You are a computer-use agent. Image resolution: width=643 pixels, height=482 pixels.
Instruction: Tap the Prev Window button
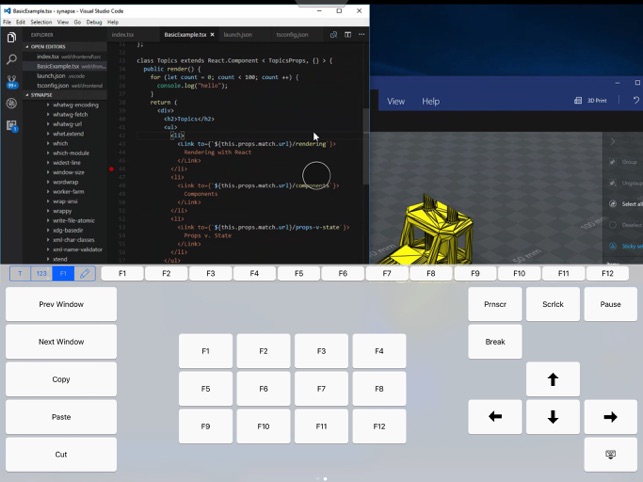[x=61, y=304]
